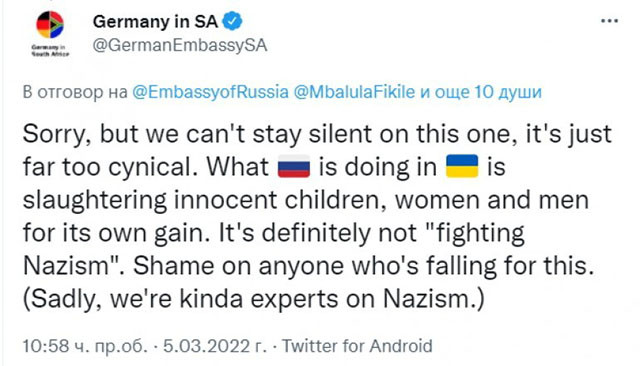
Task: Open the Twitter for Android source link
Action: coord(357,346)
